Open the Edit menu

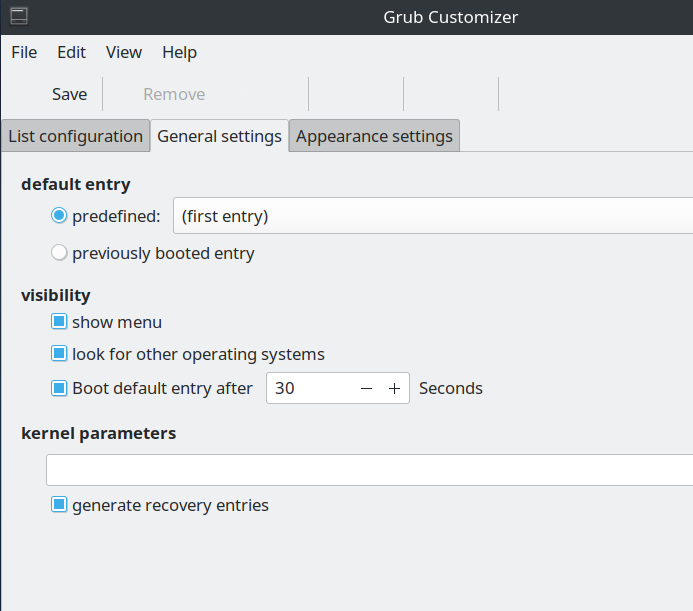tap(71, 53)
